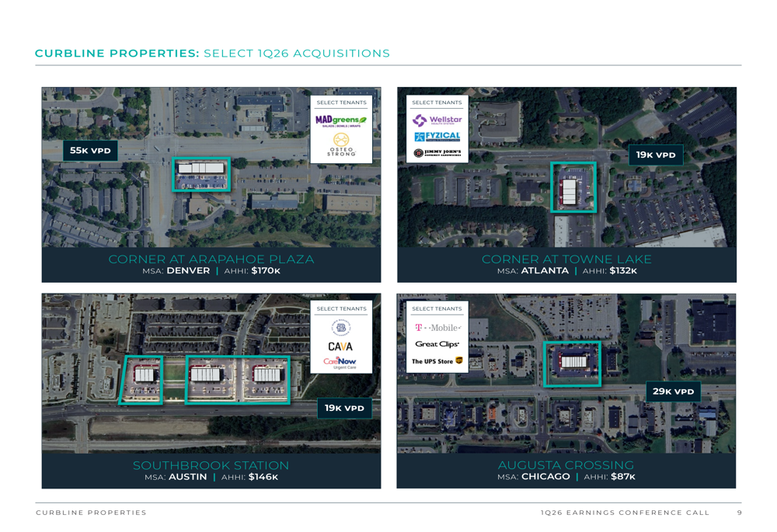The width and height of the screenshot is (777, 532).
Task: Select the CareNow Urgent Care logo
Action: click(340, 363)
